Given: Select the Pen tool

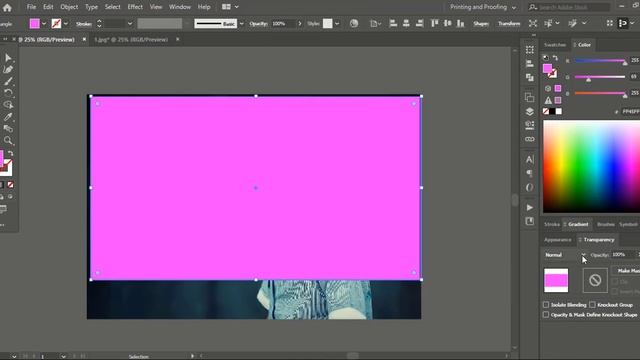Looking at the screenshot, I should [8, 69].
